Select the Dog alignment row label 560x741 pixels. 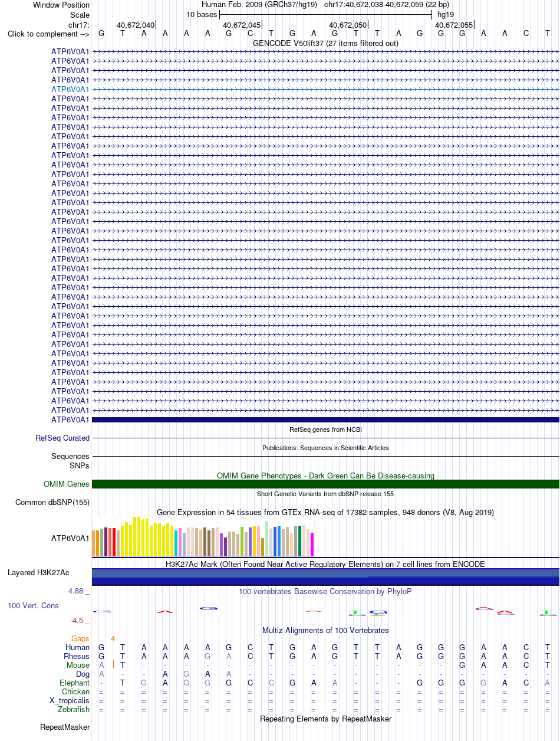83,674
